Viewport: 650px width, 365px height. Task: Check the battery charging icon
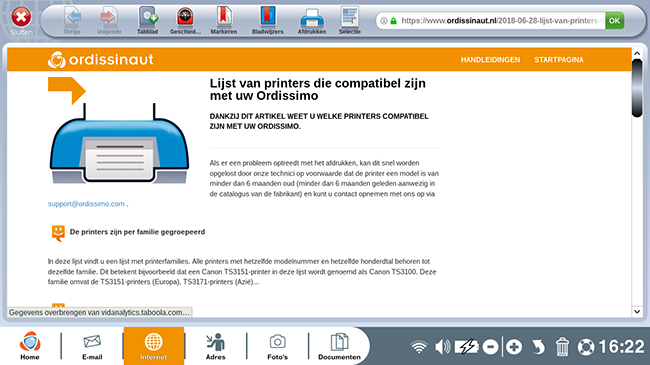point(467,347)
